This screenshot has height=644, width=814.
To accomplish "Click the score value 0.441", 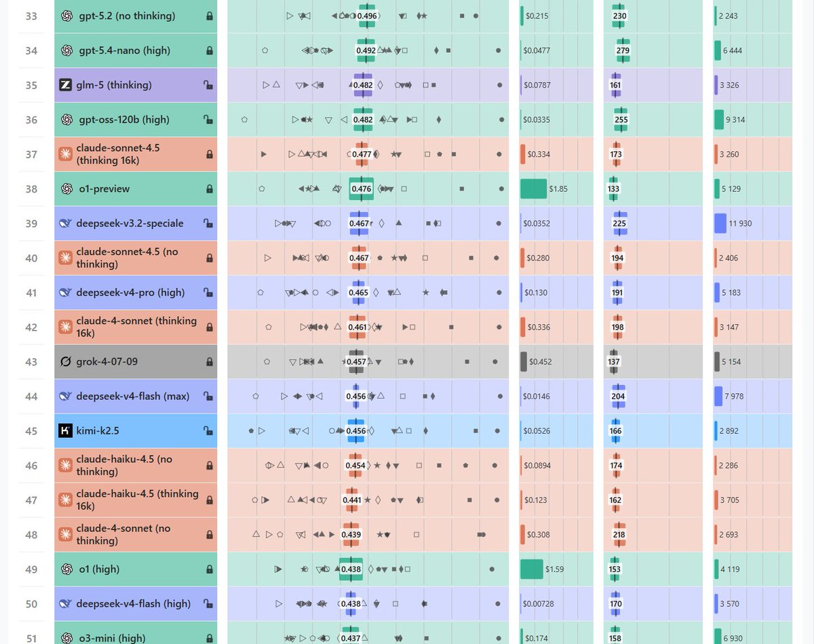I will [x=352, y=500].
